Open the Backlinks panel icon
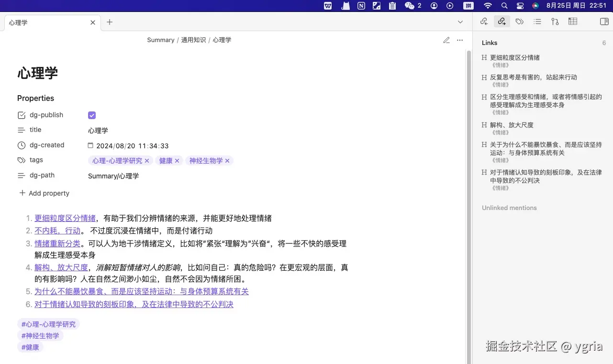This screenshot has width=613, height=364. 484,22
